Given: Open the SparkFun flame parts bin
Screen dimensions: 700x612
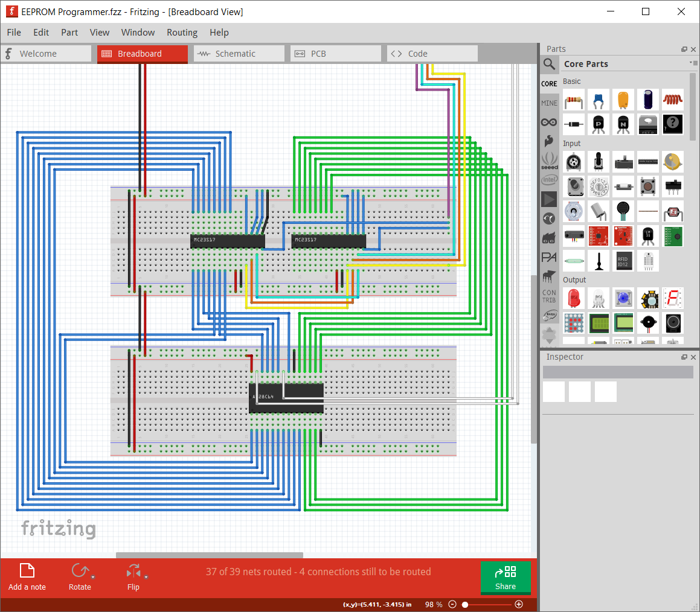Looking at the screenshot, I should pos(549,141).
